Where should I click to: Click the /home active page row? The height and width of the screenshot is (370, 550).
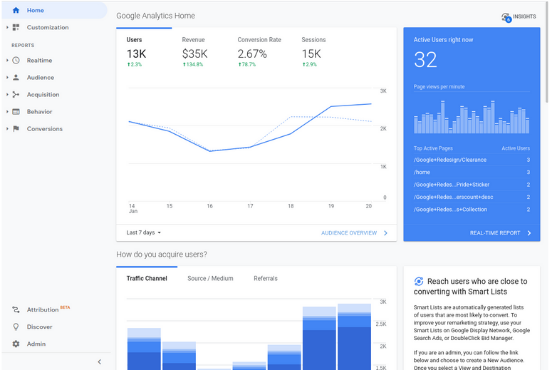click(x=472, y=172)
